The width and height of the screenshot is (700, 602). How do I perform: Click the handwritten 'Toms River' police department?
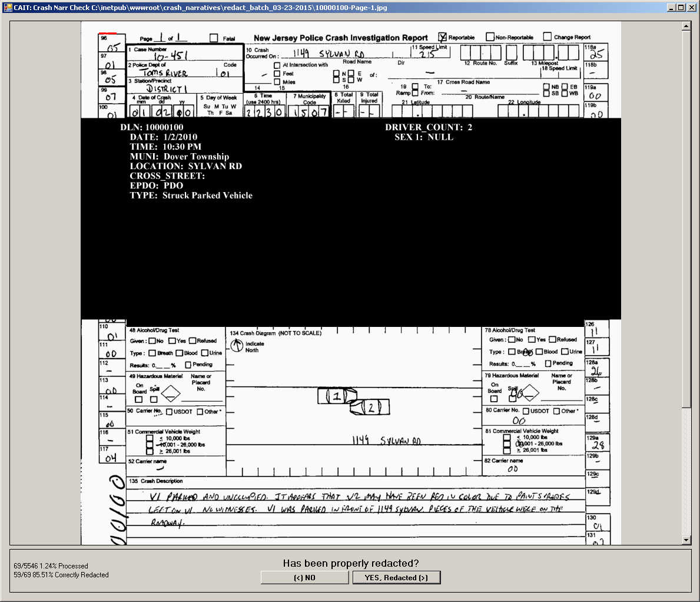tap(164, 72)
